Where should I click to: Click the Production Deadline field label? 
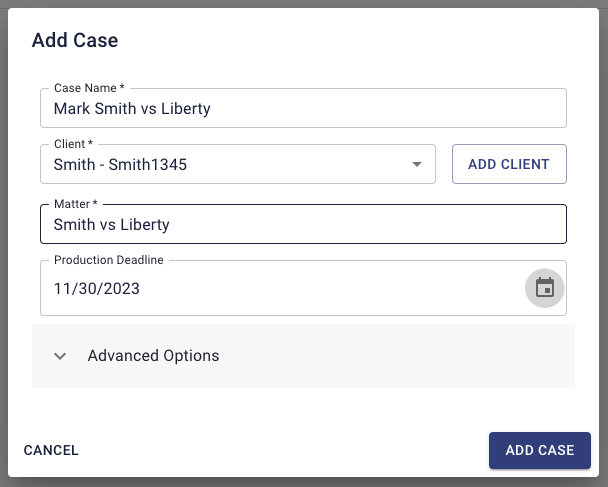coord(108,260)
